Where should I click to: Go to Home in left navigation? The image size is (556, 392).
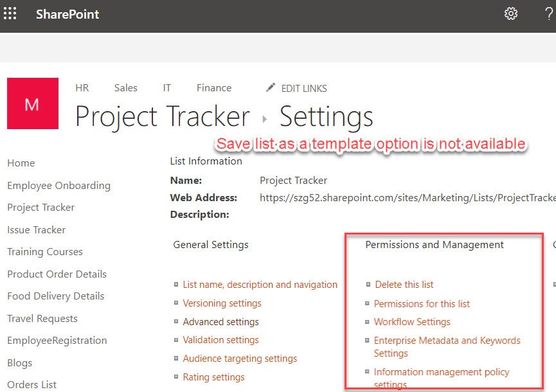pyautogui.click(x=21, y=163)
